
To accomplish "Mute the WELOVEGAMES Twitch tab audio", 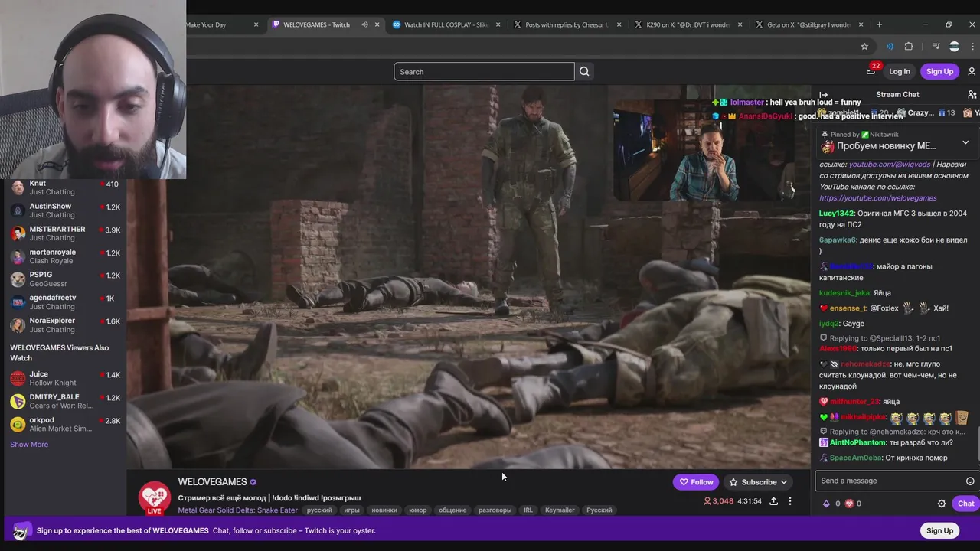I will click(x=364, y=24).
